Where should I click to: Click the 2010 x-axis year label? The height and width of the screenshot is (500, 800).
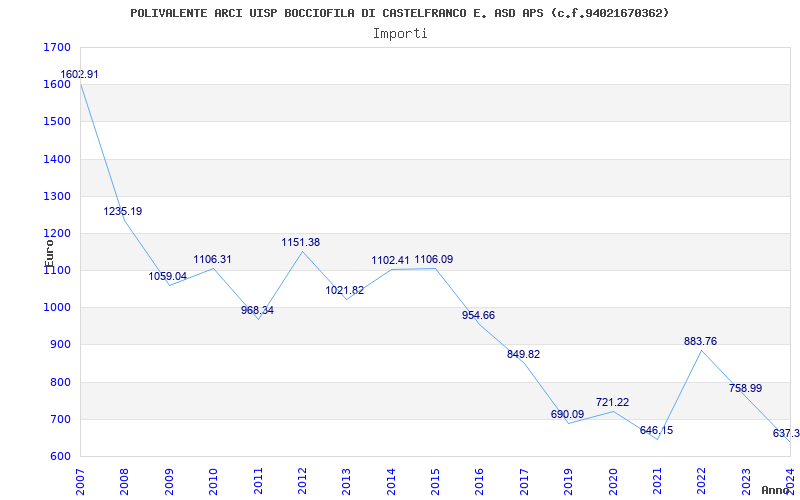[213, 481]
